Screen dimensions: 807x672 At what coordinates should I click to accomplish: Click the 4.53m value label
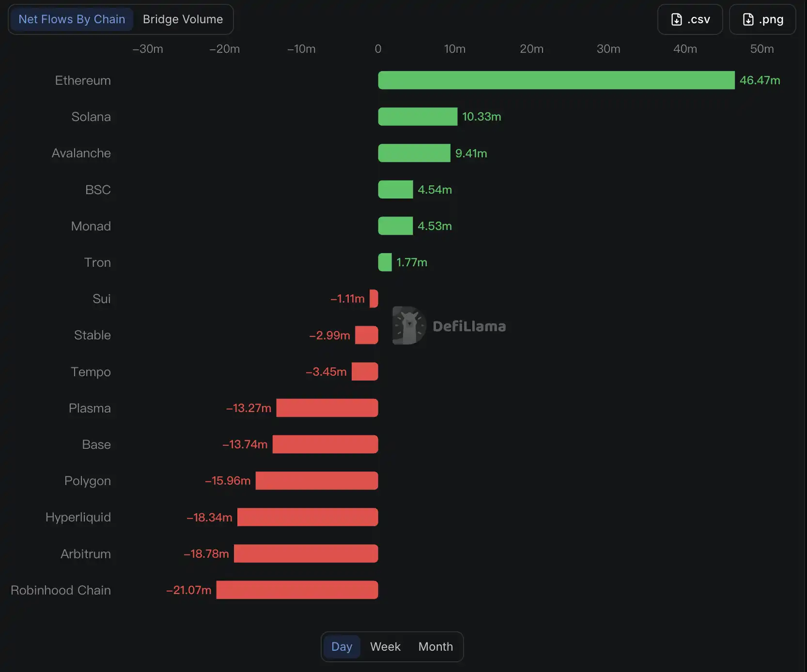click(435, 226)
